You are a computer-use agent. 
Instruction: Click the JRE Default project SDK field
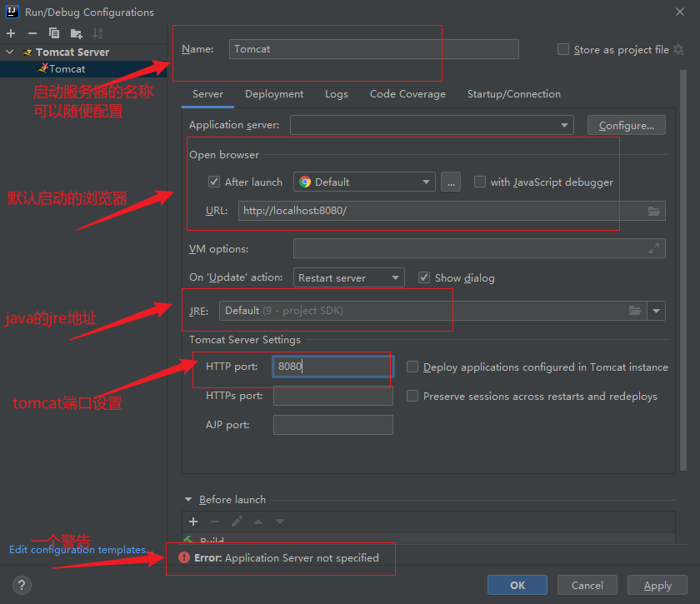point(433,311)
